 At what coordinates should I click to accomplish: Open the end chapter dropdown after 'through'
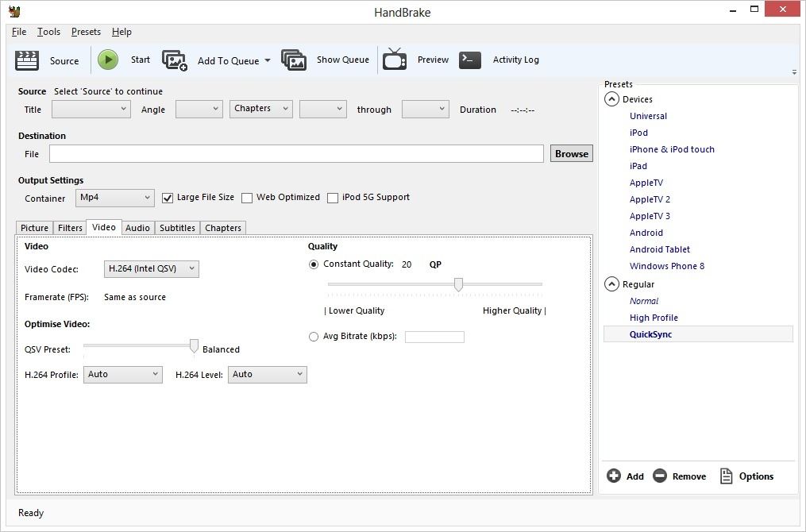(426, 109)
